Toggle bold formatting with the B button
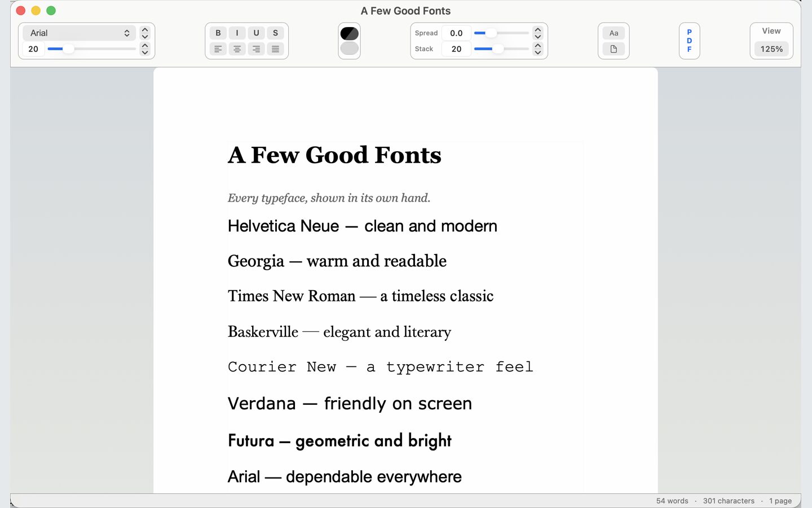The height and width of the screenshot is (508, 812). point(218,33)
